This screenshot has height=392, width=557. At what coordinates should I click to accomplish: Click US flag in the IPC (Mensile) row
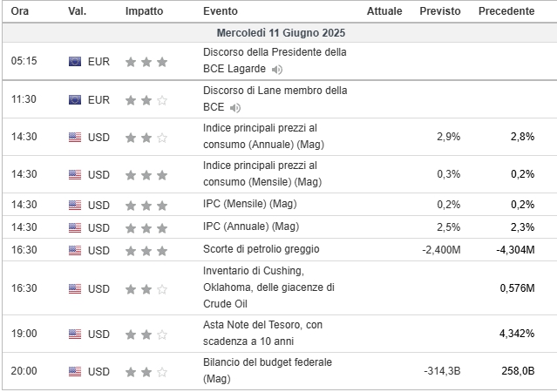[x=75, y=206]
